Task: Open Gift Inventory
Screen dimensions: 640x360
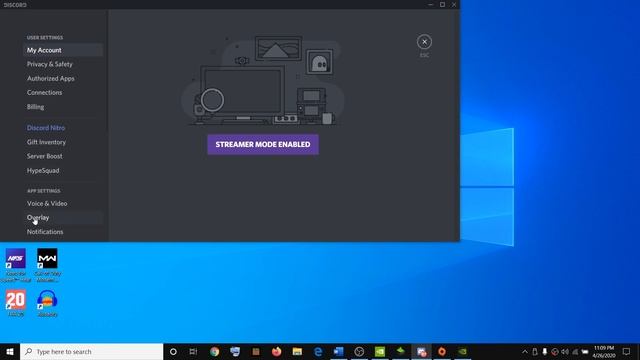Action: click(x=63, y=142)
